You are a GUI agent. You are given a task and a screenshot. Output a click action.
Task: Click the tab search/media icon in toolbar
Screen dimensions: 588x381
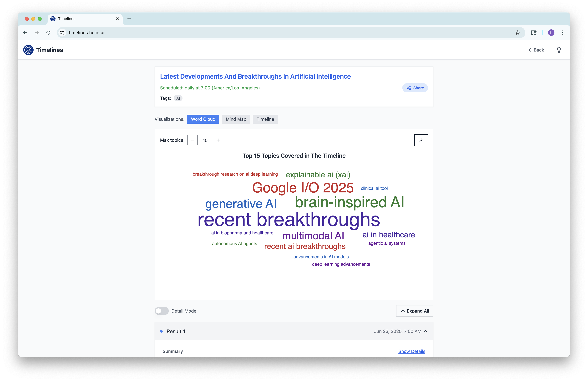click(534, 33)
